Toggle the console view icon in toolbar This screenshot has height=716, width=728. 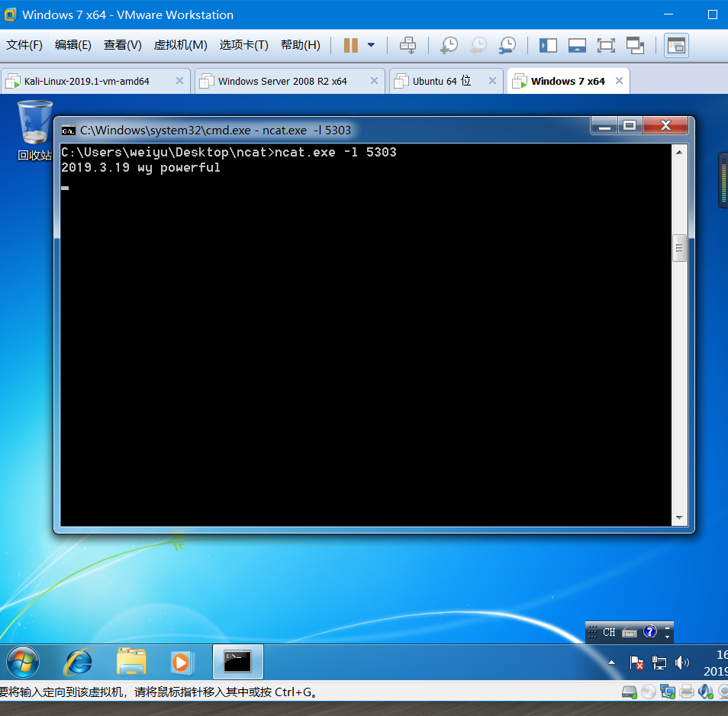click(676, 46)
